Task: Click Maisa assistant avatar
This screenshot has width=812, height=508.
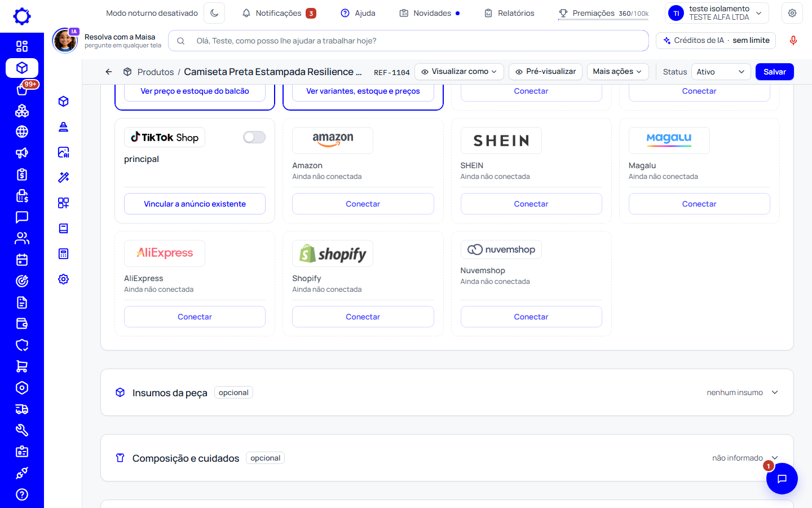Action: click(x=65, y=41)
